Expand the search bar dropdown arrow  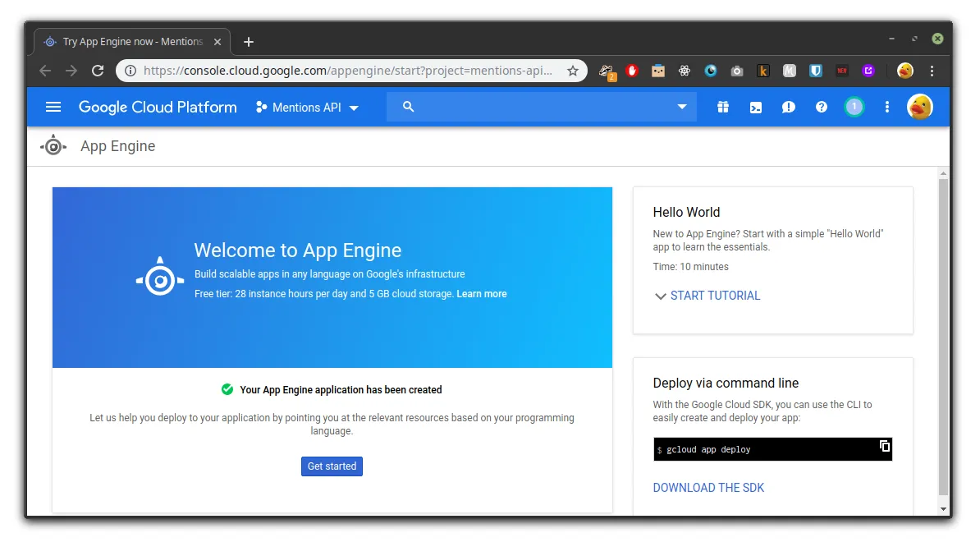coord(681,107)
